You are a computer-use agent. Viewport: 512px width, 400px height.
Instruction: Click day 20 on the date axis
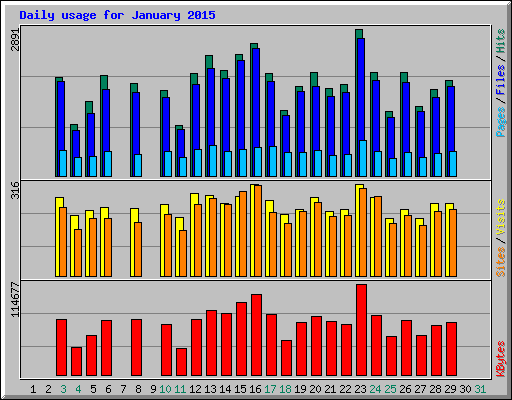(315, 389)
